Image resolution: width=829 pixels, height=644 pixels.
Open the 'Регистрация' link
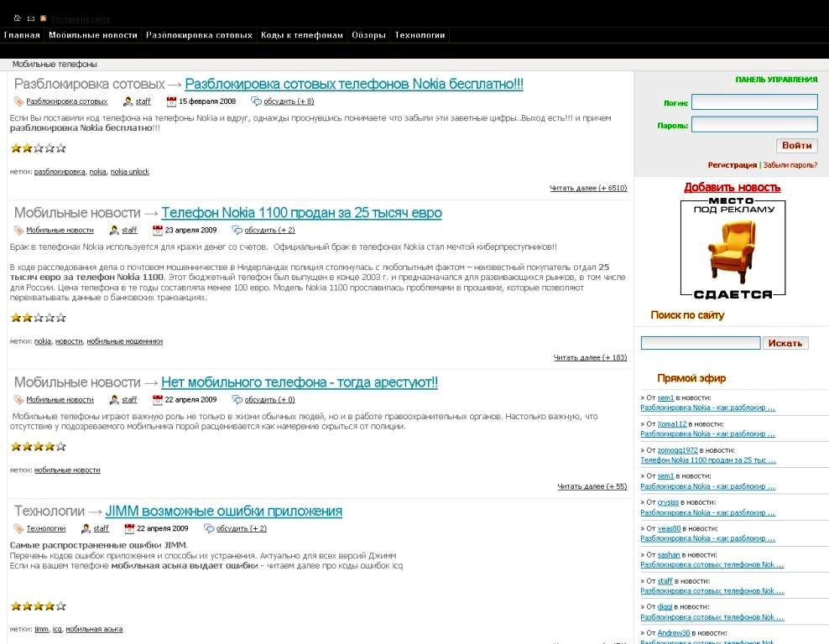[733, 165]
